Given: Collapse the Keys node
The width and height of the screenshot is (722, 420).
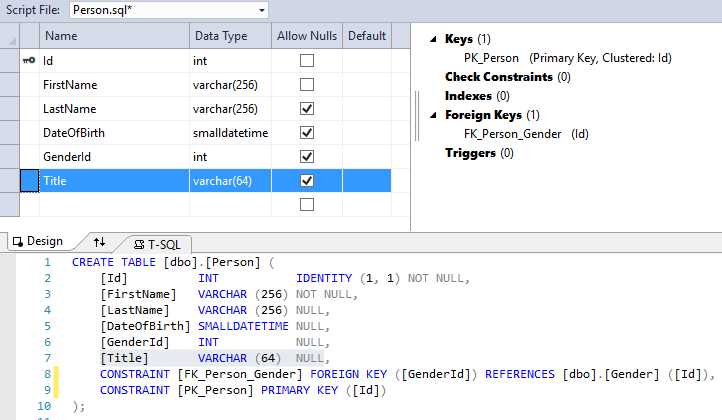Looking at the screenshot, I should (x=433, y=39).
